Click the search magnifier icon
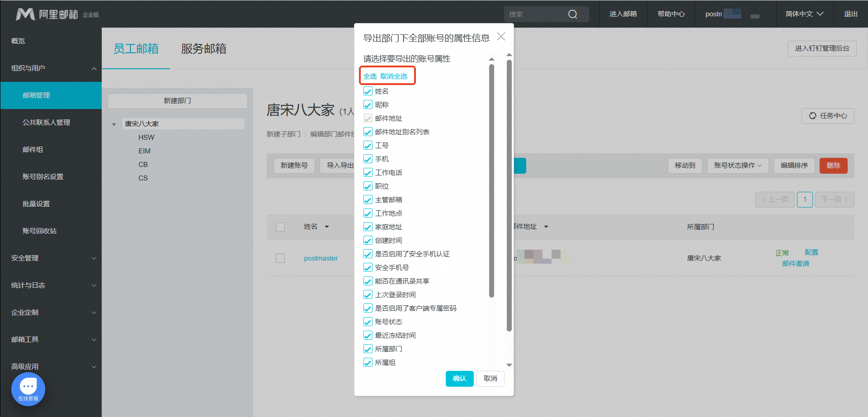Viewport: 868px width, 417px height. click(x=572, y=14)
